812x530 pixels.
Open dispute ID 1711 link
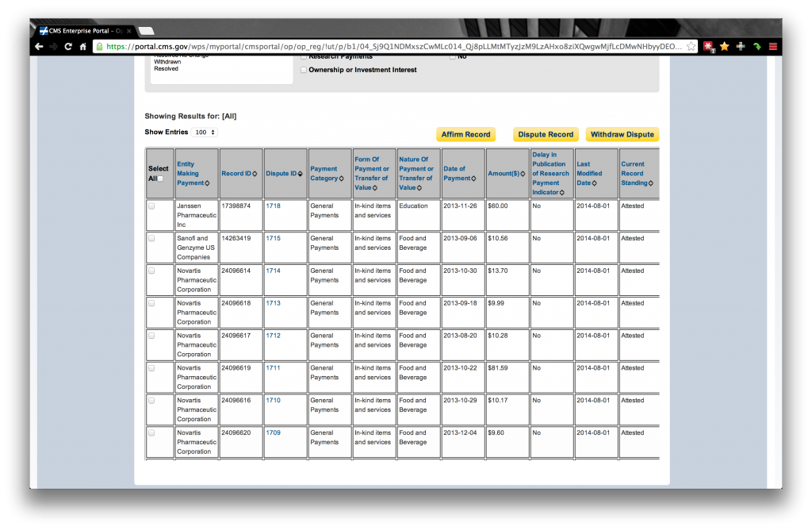point(273,368)
